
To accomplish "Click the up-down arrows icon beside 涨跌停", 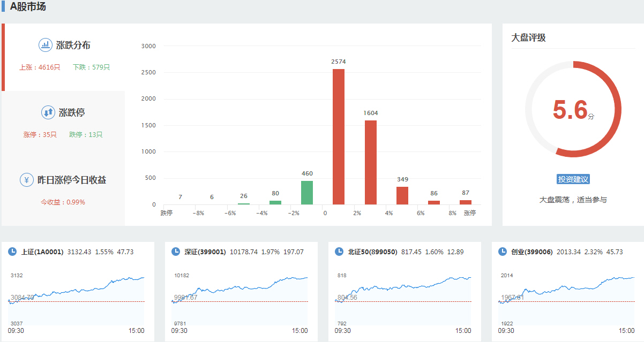I will 48,112.
